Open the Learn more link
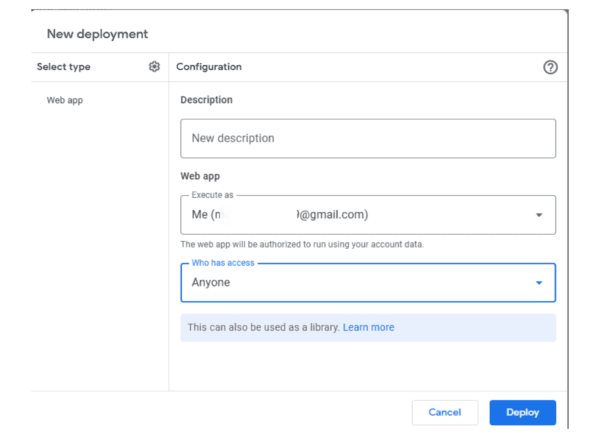600x438 pixels. (x=368, y=327)
